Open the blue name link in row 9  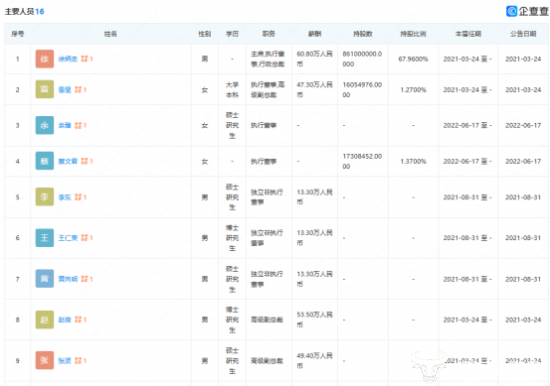click(x=65, y=361)
